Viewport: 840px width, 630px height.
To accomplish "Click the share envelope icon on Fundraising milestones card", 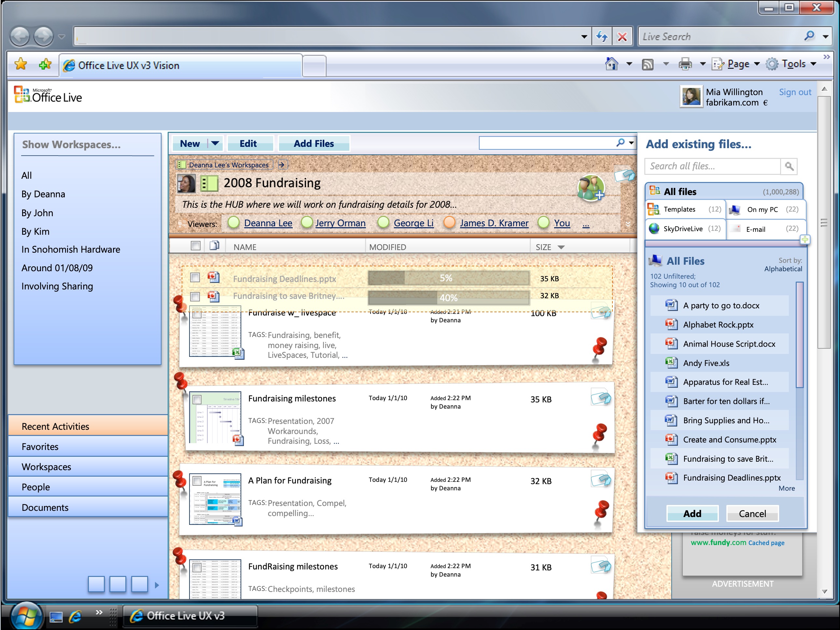I will coord(601,398).
